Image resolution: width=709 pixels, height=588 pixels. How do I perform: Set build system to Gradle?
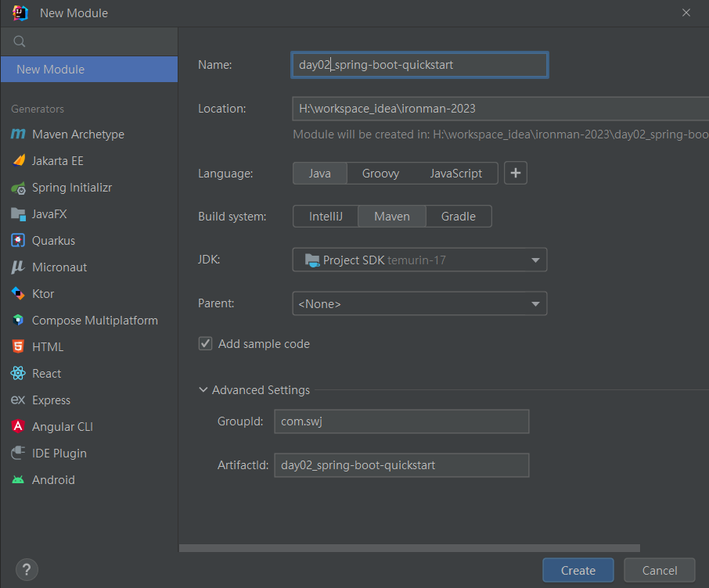(458, 217)
